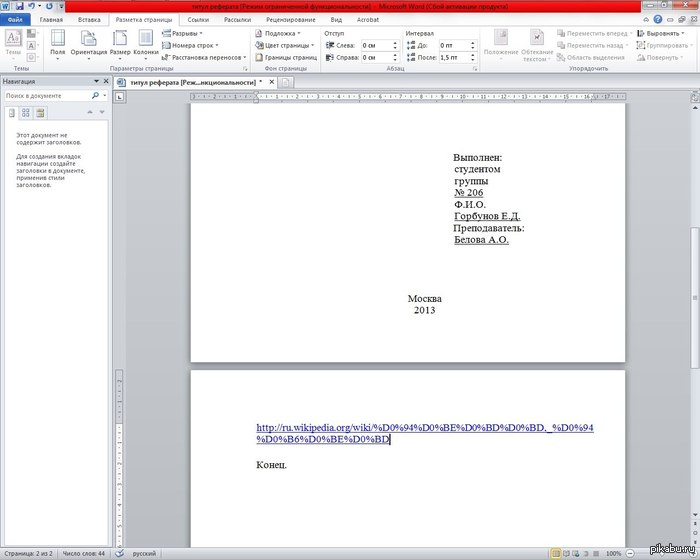Open the new blank document tab icon
Image resolution: width=700 pixels, height=560 pixels.
point(286,82)
